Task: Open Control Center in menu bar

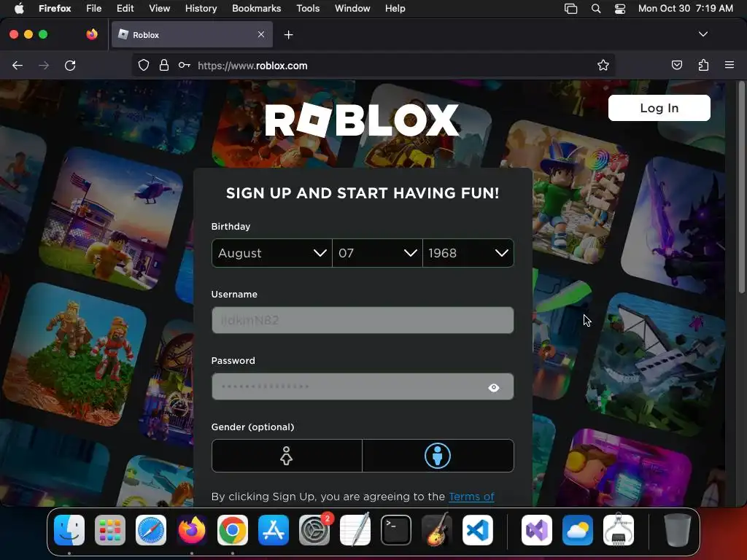Action: [x=620, y=9]
